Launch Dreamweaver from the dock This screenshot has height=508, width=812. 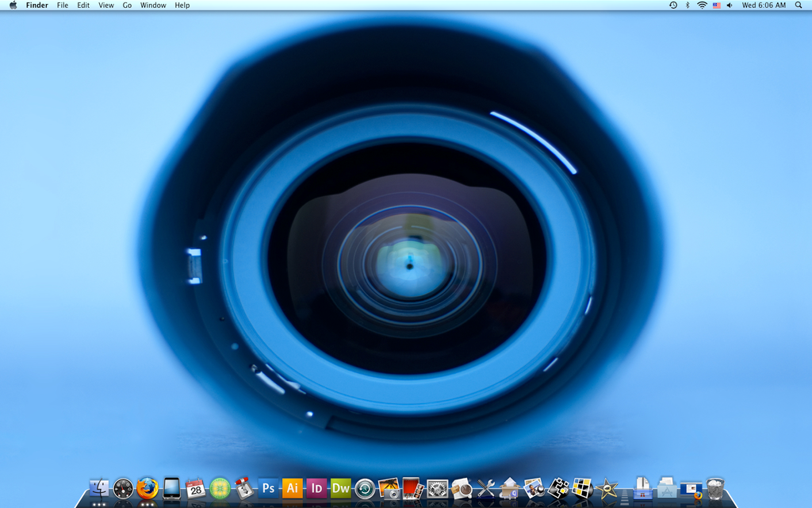click(341, 488)
